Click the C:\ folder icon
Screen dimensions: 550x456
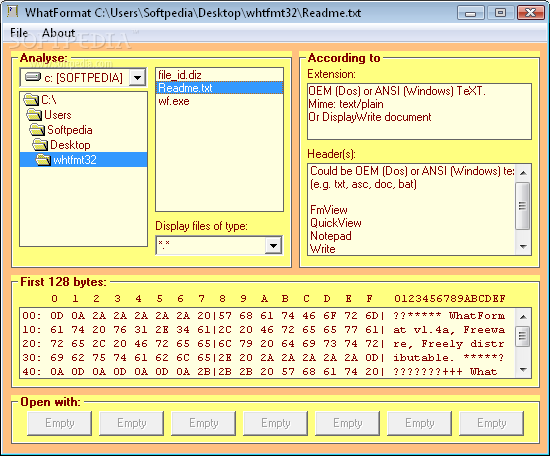click(x=31, y=100)
